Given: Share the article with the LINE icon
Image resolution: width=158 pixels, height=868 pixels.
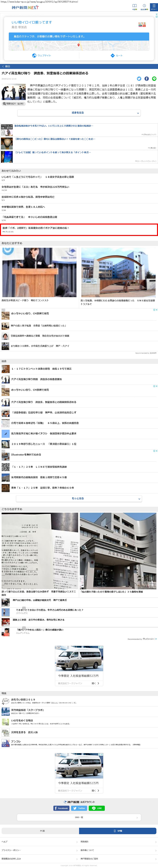Looking at the screenshot, I should [154, 78].
